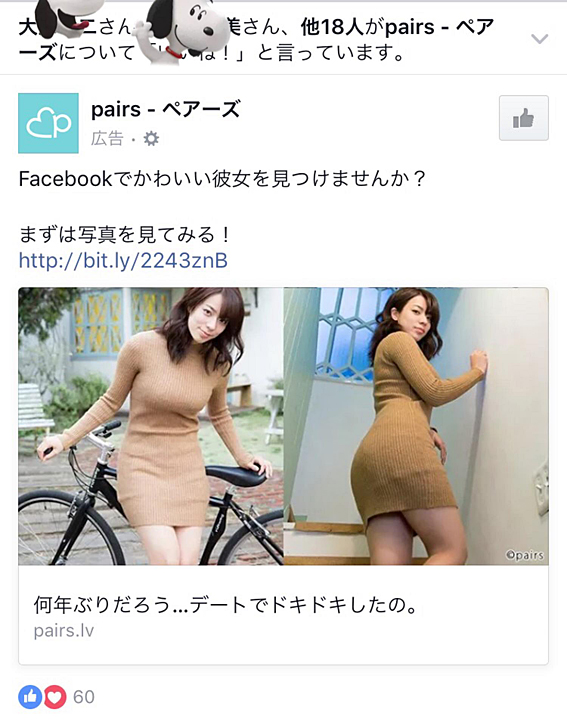Viewport: 567px width, 722px height.
Task: Click the blue like reaction icon
Action: click(x=30, y=697)
